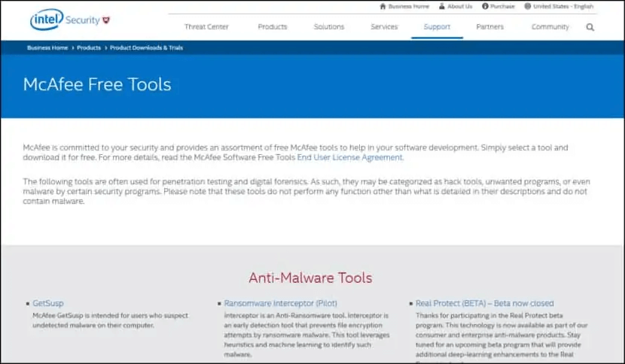Click the Business Home house icon
625x364 pixels.
383,6
